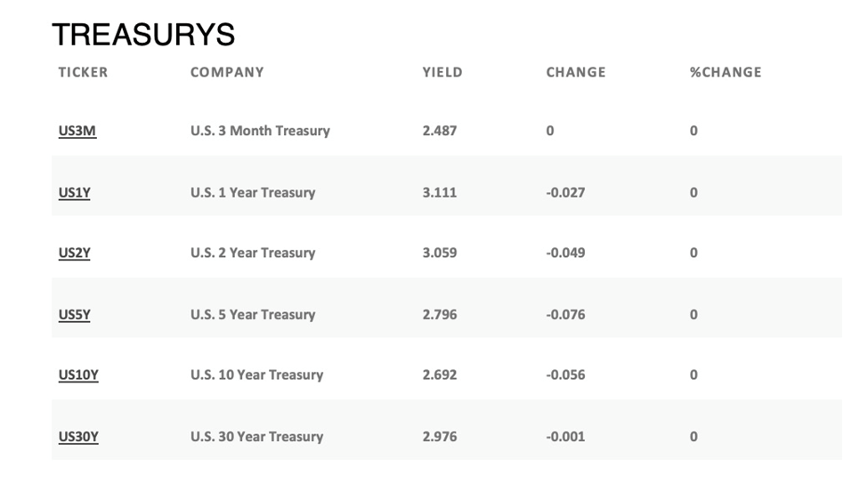Click the 3.111 yield value
The width and height of the screenshot is (868, 499).
coord(440,192)
